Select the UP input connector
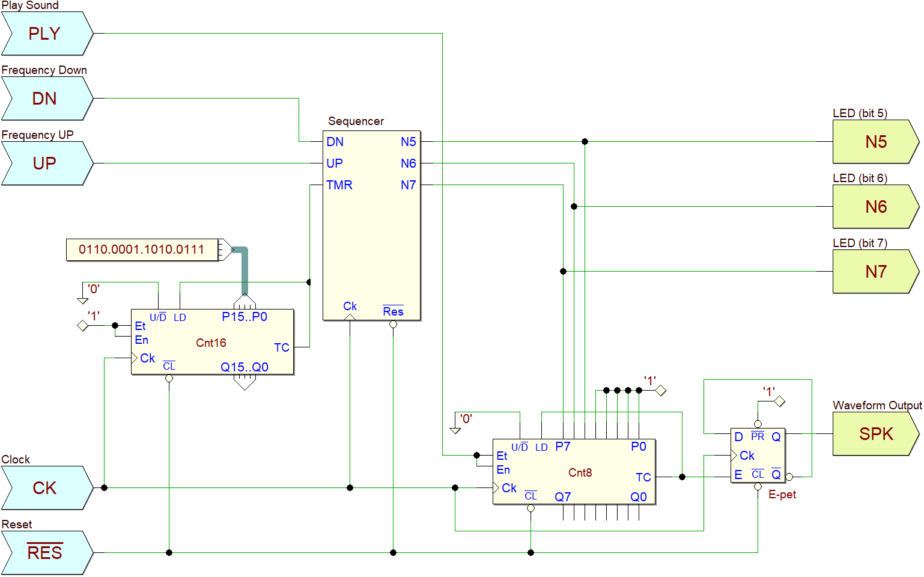The height and width of the screenshot is (577, 924). (x=47, y=163)
